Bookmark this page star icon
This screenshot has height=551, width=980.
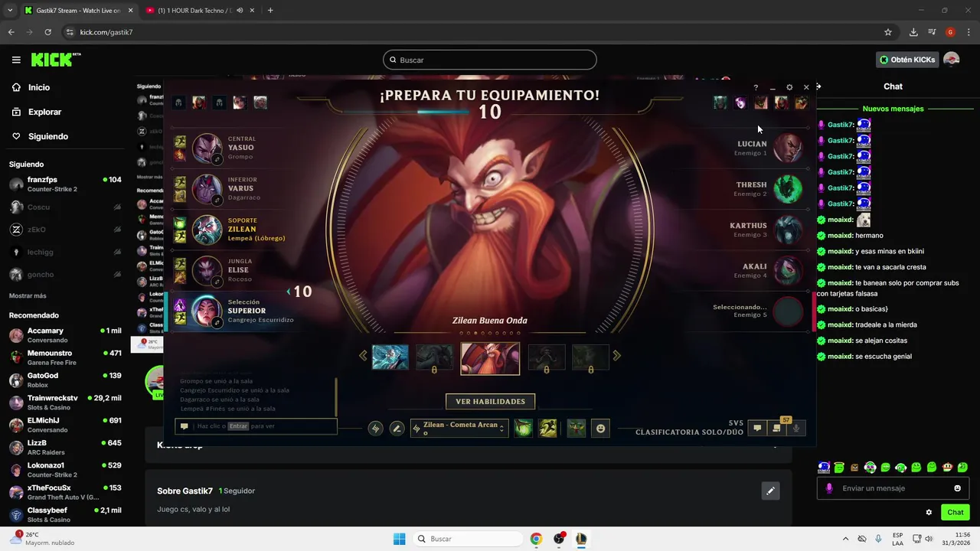tap(888, 32)
